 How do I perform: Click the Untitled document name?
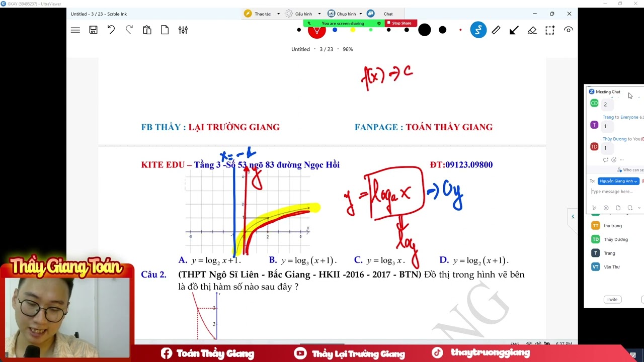pos(300,49)
